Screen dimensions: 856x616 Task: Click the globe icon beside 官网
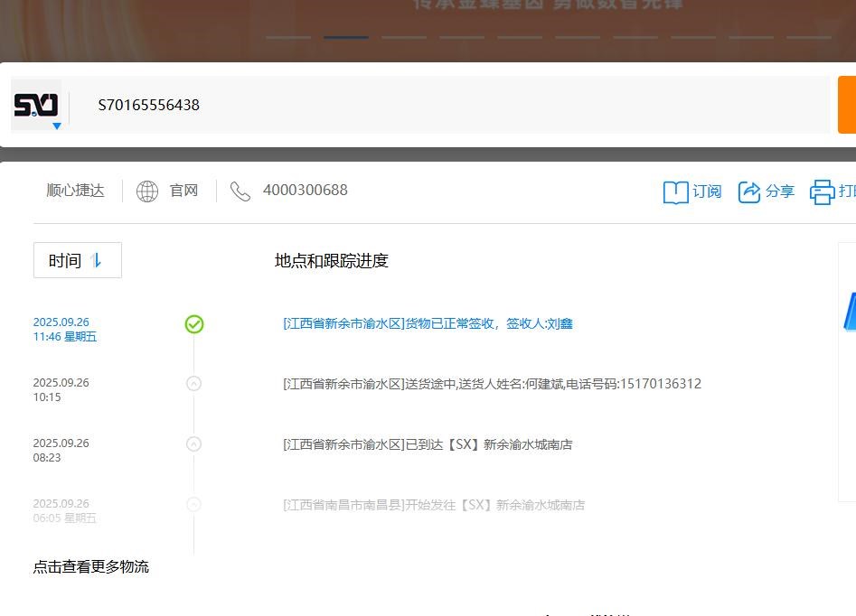pos(147,191)
